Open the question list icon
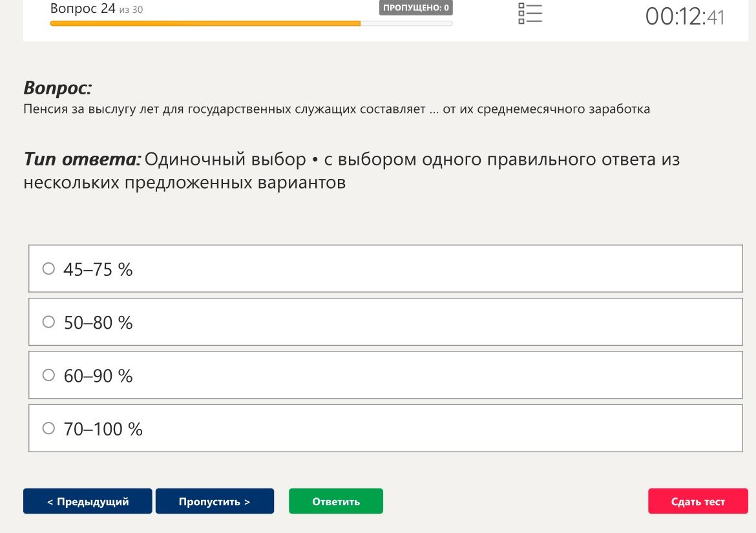The image size is (756, 533). 530,14
